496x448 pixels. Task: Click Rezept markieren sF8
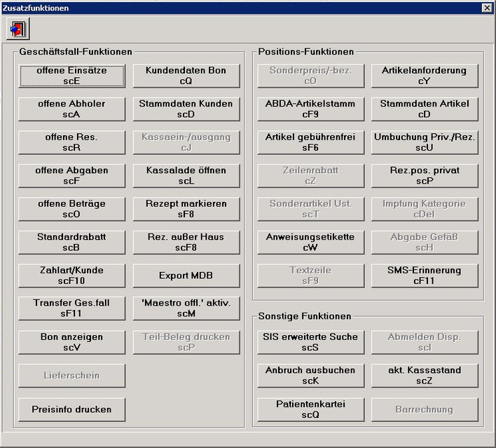[x=186, y=209]
